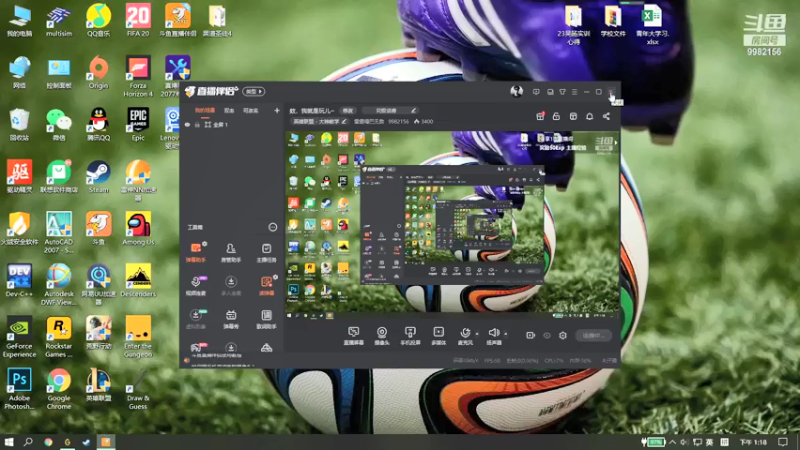800x450 pixels.
Task: Show hidden system tray icons
Action: (672, 442)
